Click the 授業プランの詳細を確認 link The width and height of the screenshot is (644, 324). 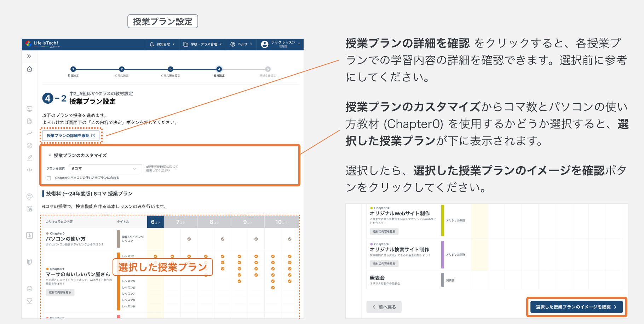point(70,135)
